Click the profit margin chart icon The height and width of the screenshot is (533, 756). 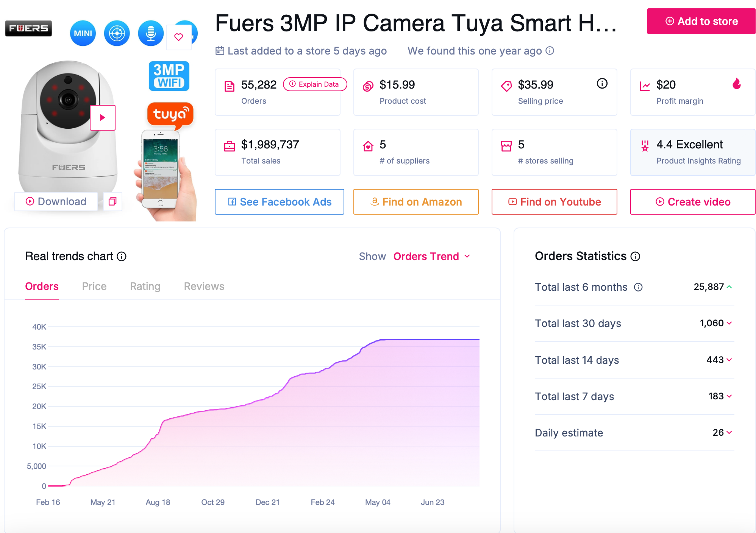tap(645, 86)
